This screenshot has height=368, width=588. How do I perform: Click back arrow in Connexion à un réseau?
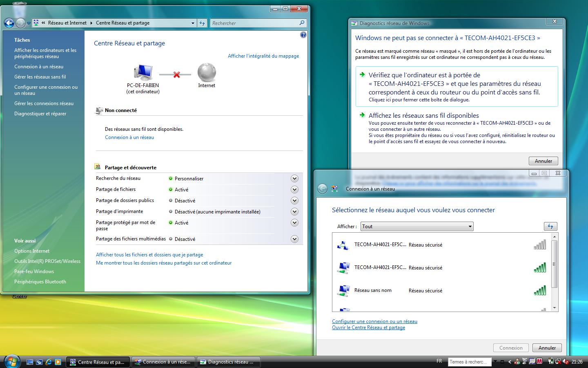(323, 188)
